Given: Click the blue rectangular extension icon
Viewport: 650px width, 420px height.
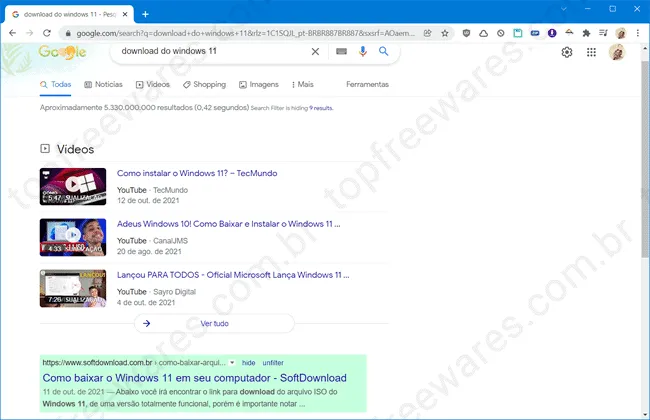Looking at the screenshot, I should pyautogui.click(x=535, y=33).
